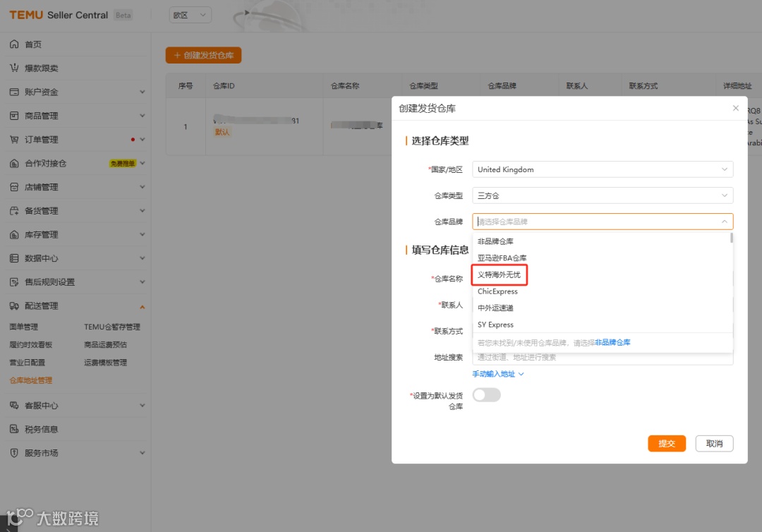Open 履约时效看板 submenu item
This screenshot has width=762, height=532.
coord(30,344)
